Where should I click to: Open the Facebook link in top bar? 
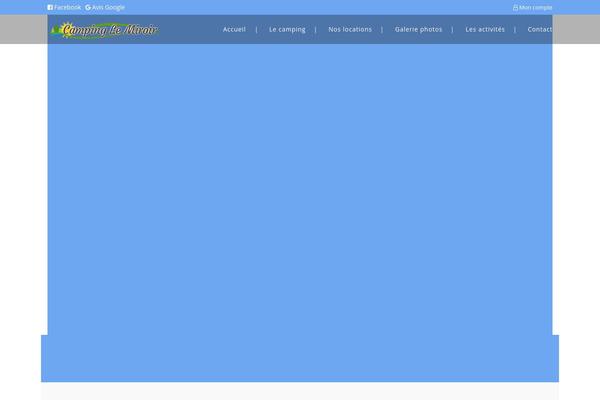point(64,7)
